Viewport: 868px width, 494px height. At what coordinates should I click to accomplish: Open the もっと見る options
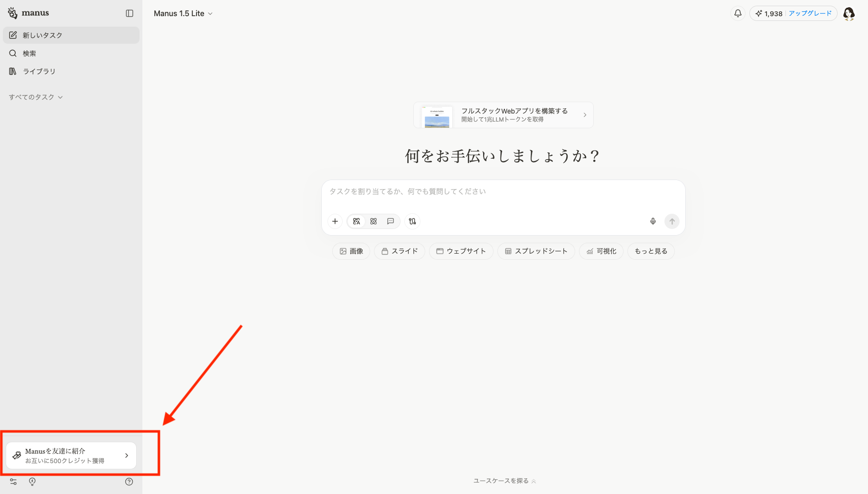tap(651, 251)
